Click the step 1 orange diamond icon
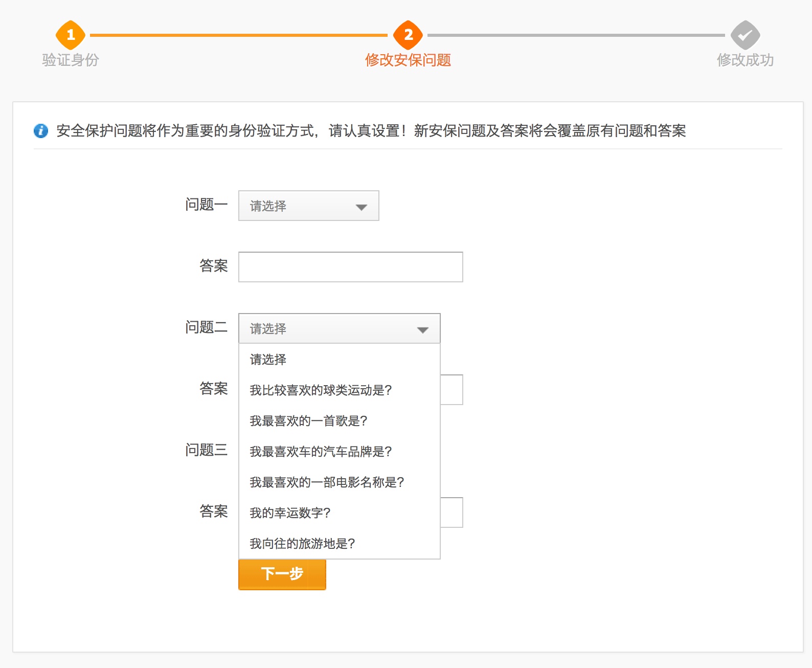Viewport: 812px width, 668px height. pyautogui.click(x=71, y=35)
